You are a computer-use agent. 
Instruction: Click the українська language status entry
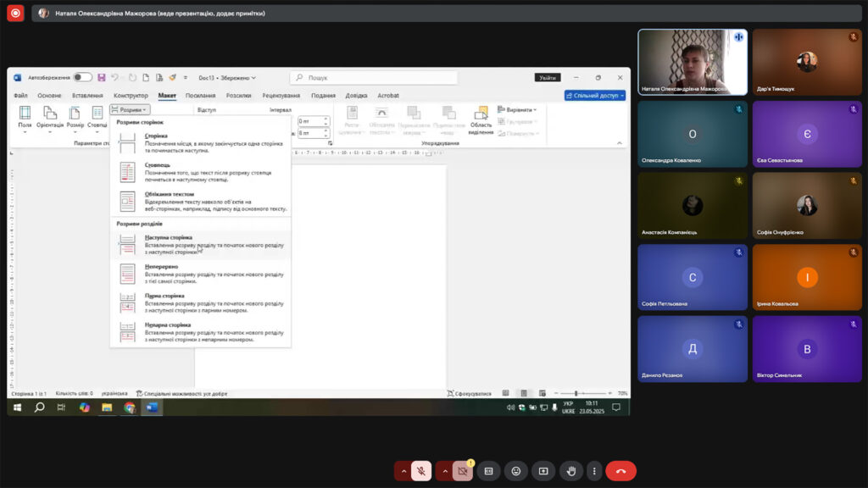click(114, 393)
